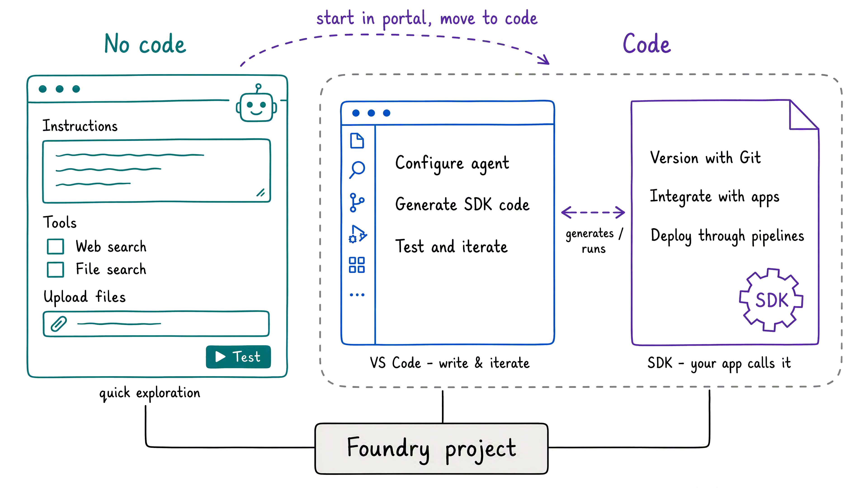Click the "Generate SDK code" text
This screenshot has width=868, height=488.
[462, 204]
